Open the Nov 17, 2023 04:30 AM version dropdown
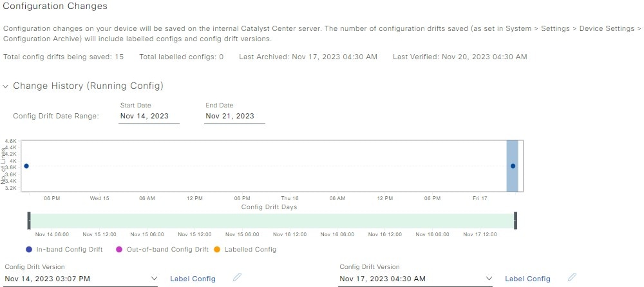 (x=415, y=279)
